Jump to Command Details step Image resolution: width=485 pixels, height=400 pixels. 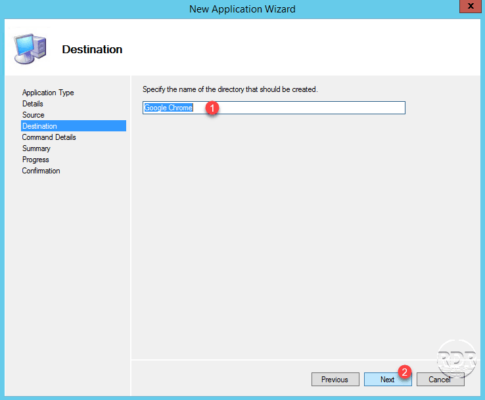coord(49,137)
